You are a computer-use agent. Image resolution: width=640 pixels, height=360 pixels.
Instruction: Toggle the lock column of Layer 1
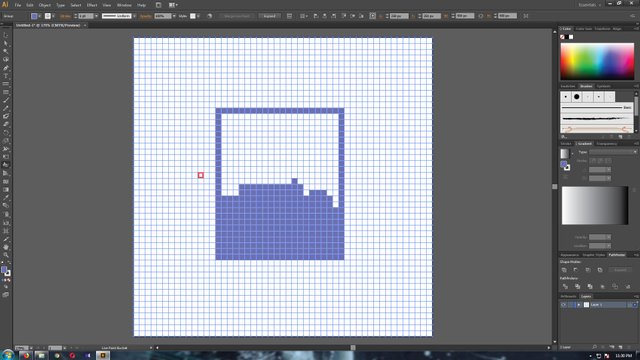point(571,305)
